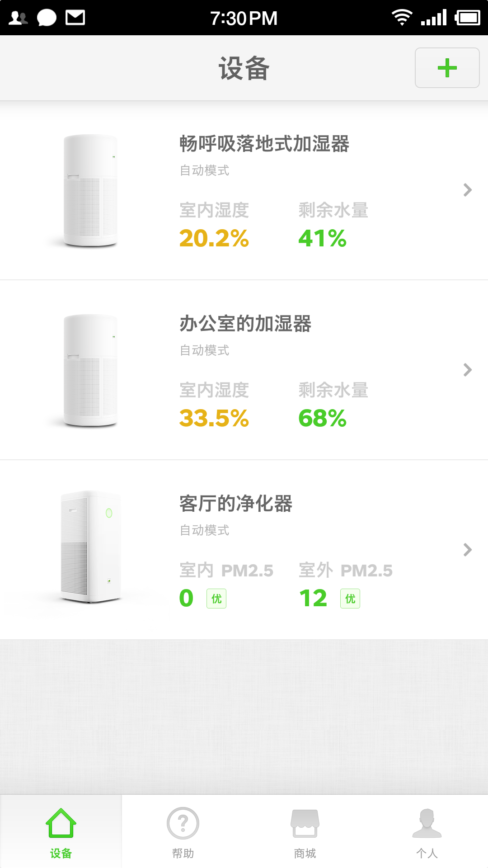
Task: Switch to the 帮助 tab label
Action: tap(183, 853)
